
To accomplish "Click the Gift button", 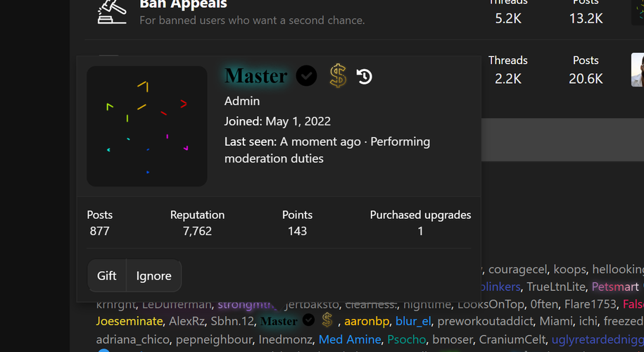I will tap(107, 275).
